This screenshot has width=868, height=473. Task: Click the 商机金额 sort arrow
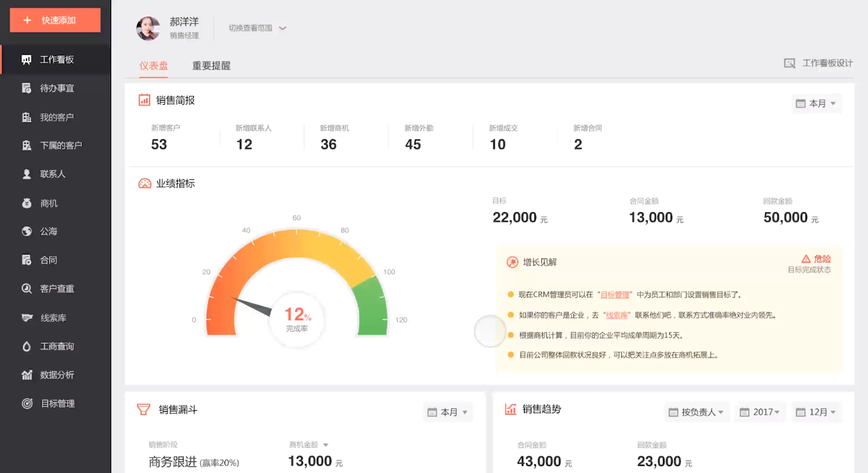coord(325,445)
